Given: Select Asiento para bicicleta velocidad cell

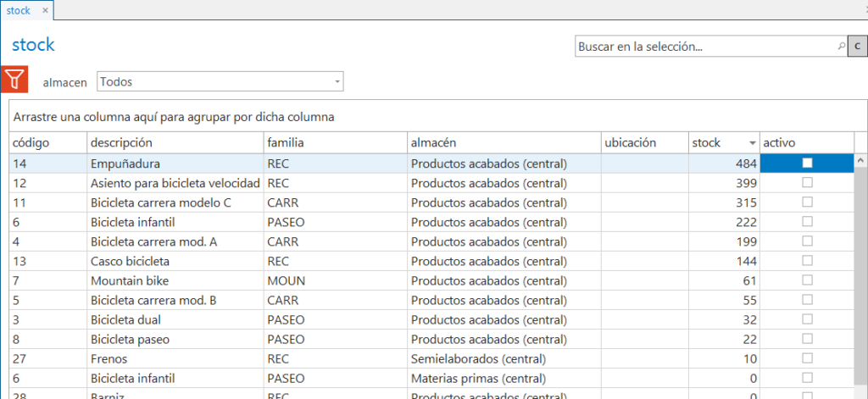Looking at the screenshot, I should point(175,183).
